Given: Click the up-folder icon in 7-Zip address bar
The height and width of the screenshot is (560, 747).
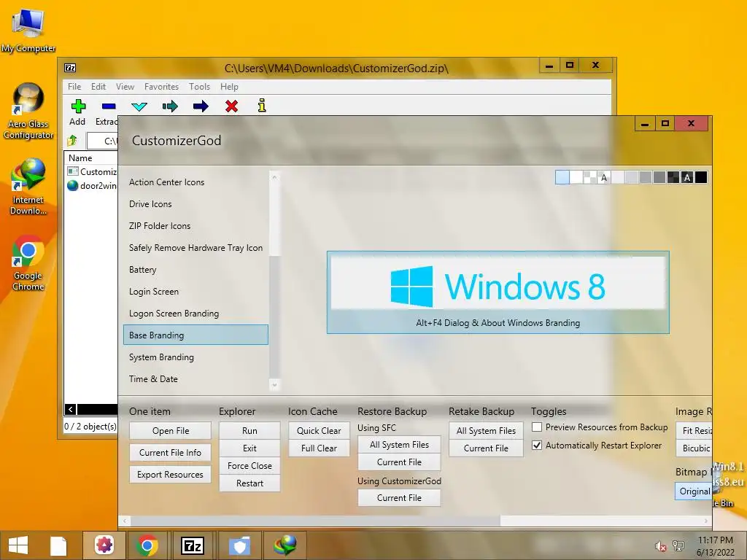Looking at the screenshot, I should click(x=72, y=141).
